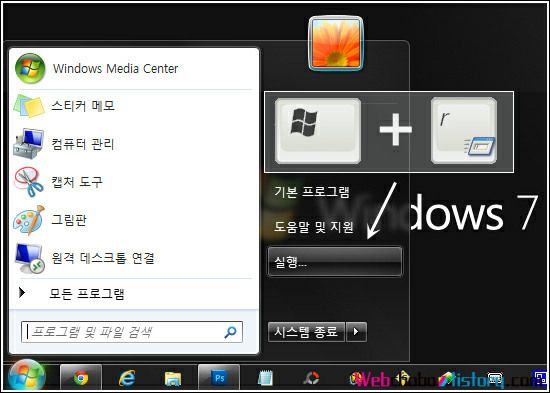Open Windows Media Center from Start menu
Viewport: 550px width, 393px height.
(133, 68)
